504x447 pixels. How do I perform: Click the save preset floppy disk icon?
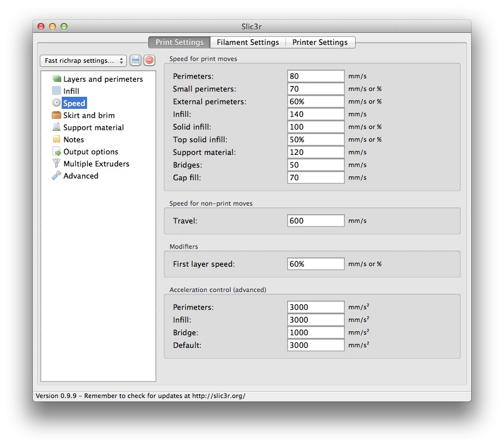136,60
